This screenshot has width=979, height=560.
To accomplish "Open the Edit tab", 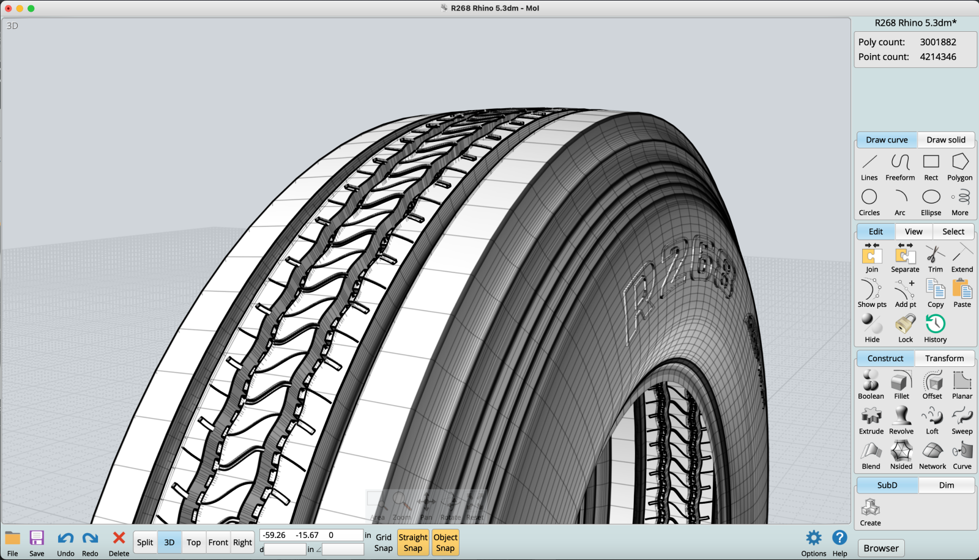I will tap(876, 232).
